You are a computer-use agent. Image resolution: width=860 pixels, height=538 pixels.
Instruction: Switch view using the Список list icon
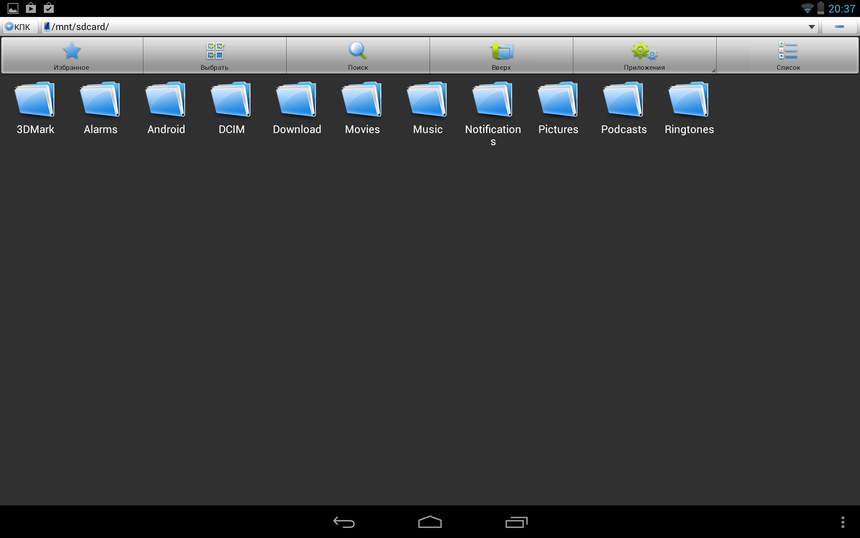point(788,55)
